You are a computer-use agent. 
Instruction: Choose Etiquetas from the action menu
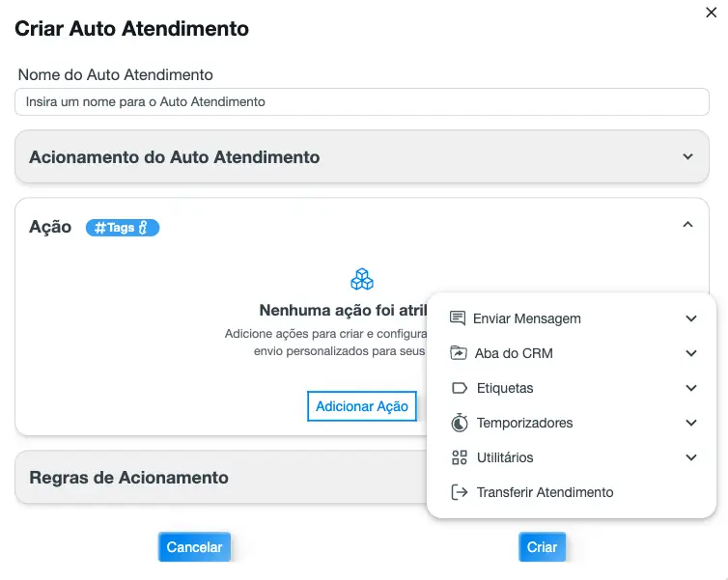coord(572,388)
